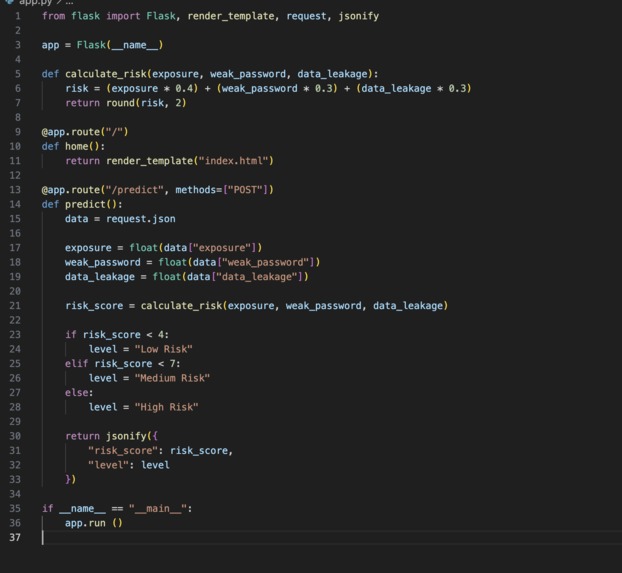The image size is (622, 573).
Task: Click the 'home()' function name
Action: (x=82, y=146)
